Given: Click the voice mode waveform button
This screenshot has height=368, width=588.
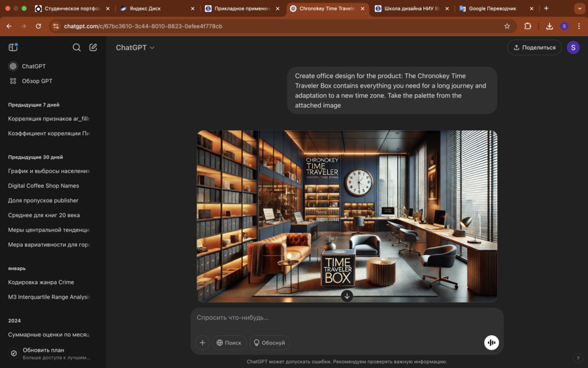Looking at the screenshot, I should (491, 343).
